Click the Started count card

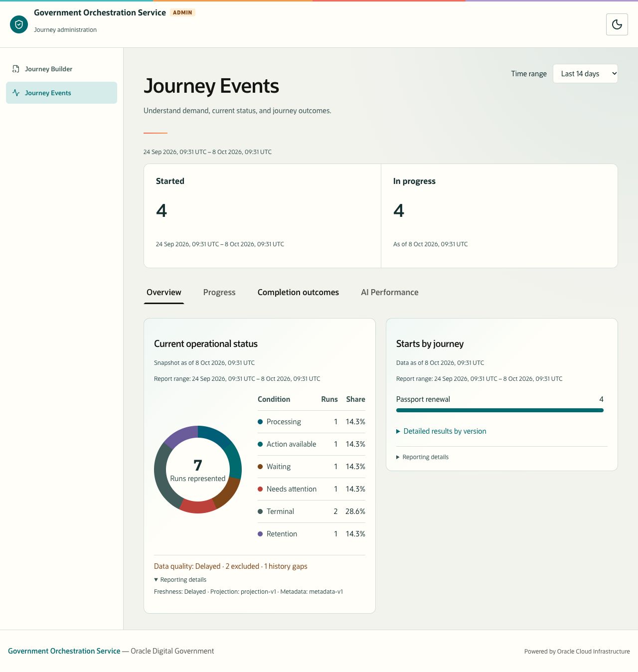coord(262,216)
